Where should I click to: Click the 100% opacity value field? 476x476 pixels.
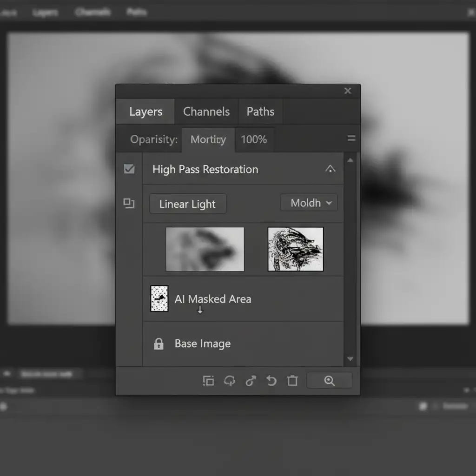(x=254, y=139)
